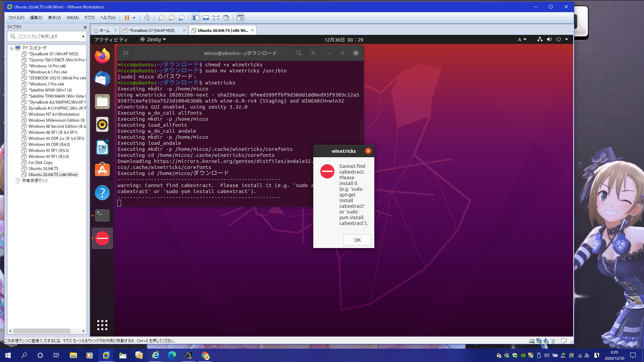The image size is (644, 362).
Task: Open Microsoft Edge from Windows taskbar
Action: pos(172,355)
